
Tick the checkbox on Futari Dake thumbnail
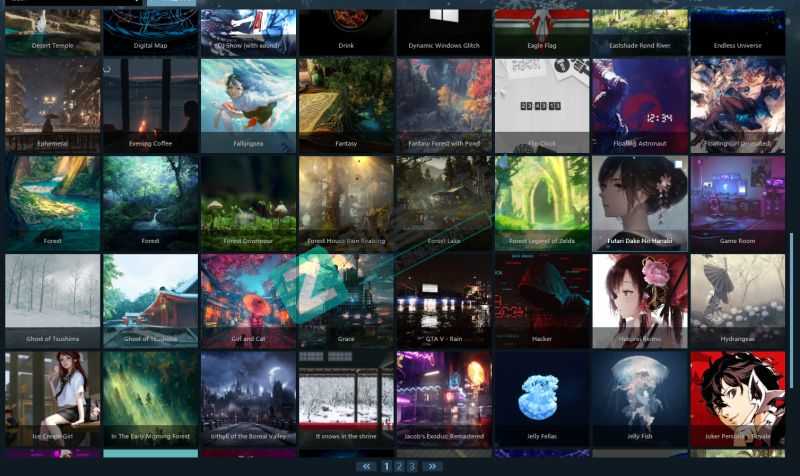(677, 165)
